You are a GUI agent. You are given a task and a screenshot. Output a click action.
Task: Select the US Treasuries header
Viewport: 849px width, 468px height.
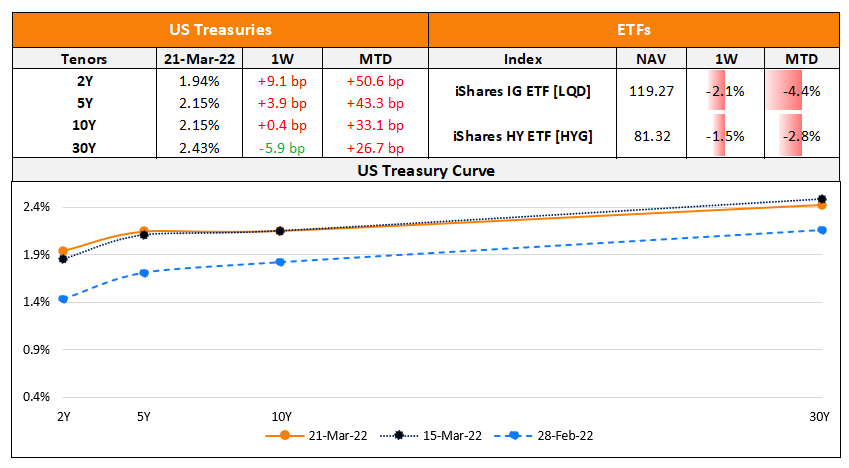[221, 31]
